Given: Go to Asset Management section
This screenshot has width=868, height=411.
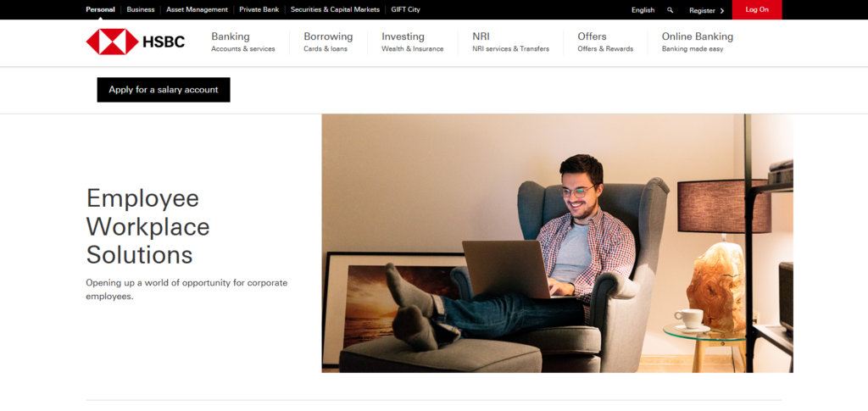Looking at the screenshot, I should point(197,9).
